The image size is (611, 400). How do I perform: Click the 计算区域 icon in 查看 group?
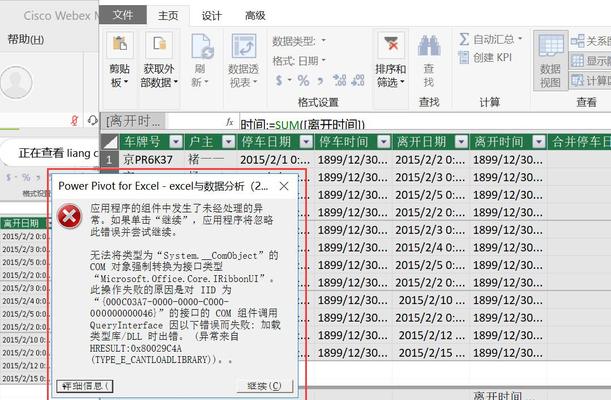coord(577,80)
